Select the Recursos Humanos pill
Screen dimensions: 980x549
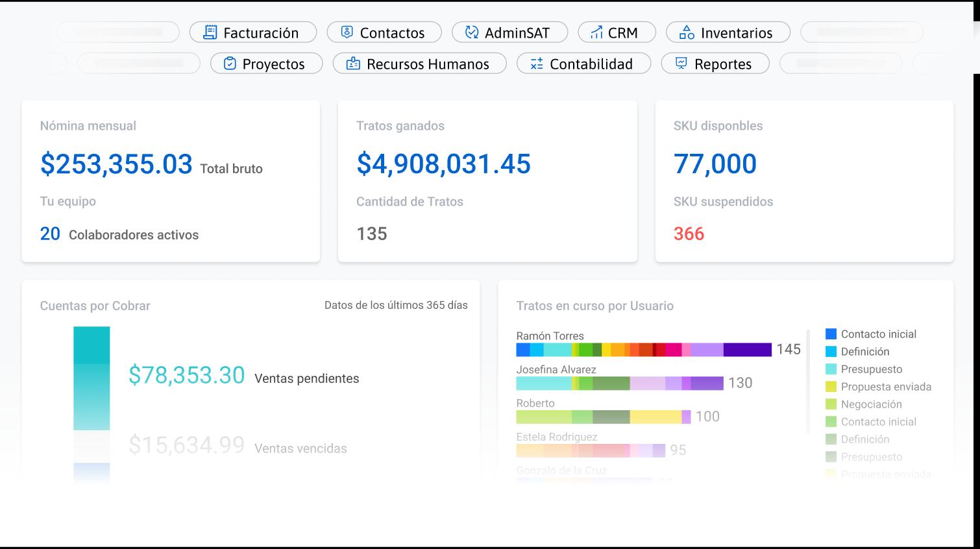[419, 63]
